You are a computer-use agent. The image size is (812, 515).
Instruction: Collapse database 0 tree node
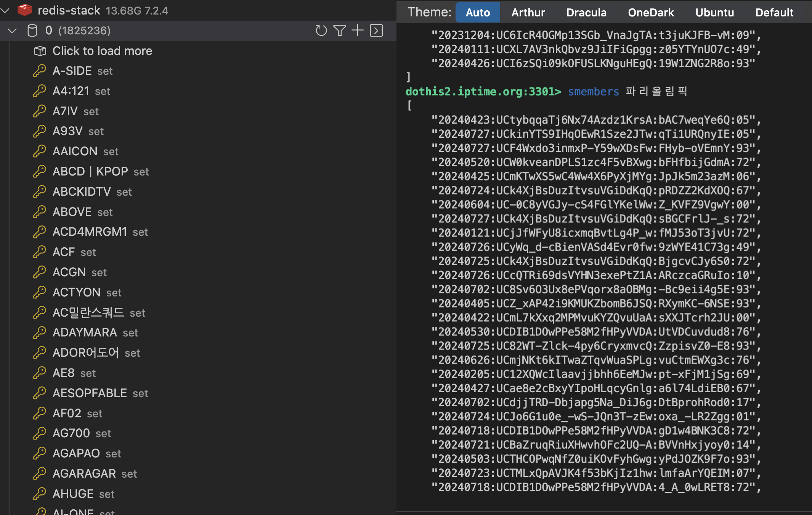coord(12,31)
